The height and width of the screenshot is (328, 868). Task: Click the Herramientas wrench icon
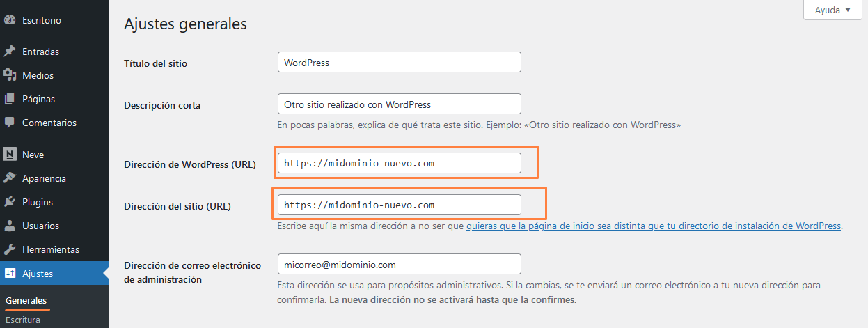tap(10, 249)
